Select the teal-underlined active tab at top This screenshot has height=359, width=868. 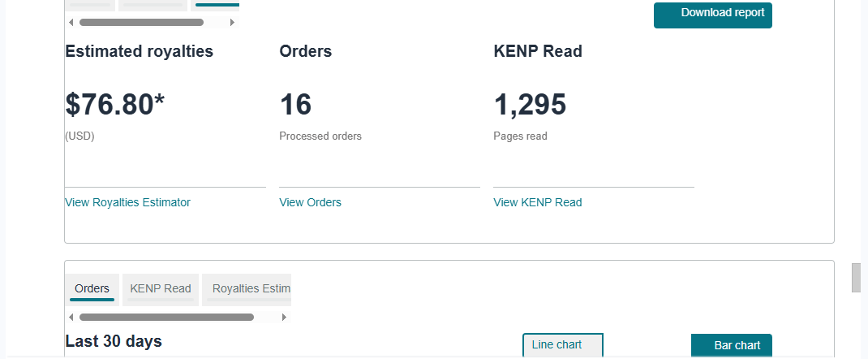[215, 5]
